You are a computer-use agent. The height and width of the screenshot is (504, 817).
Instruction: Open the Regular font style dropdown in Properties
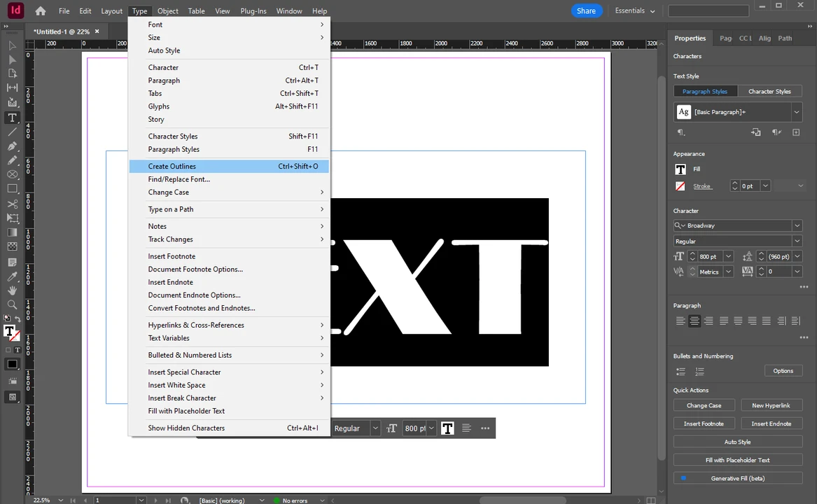point(797,241)
